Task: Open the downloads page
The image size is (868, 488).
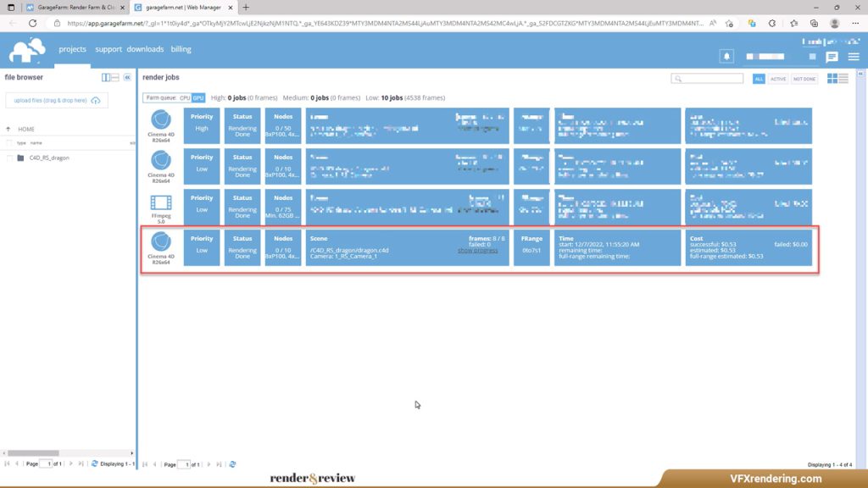Action: (145, 49)
